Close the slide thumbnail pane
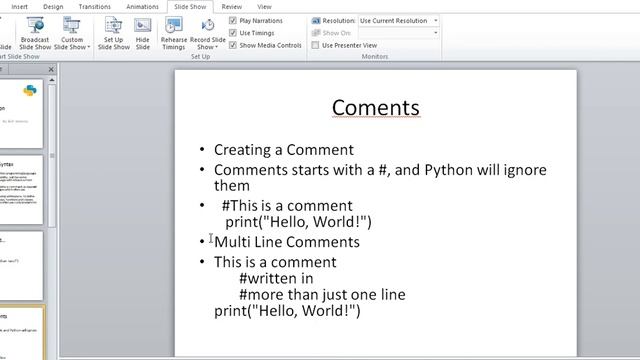The height and width of the screenshot is (360, 640). [51, 69]
